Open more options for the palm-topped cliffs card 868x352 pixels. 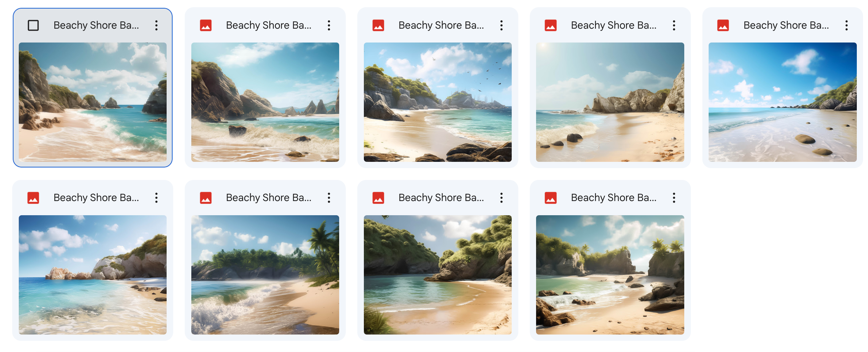(x=674, y=198)
